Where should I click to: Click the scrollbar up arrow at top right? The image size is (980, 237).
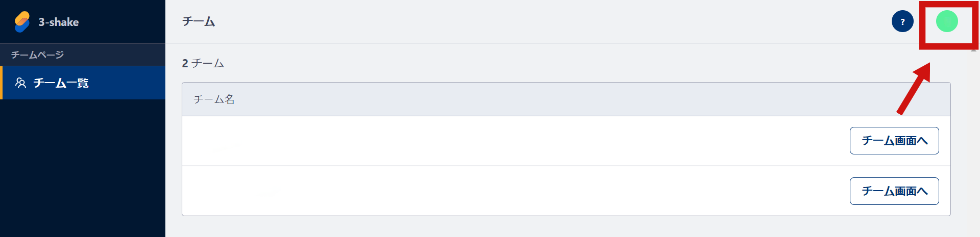coord(973,50)
